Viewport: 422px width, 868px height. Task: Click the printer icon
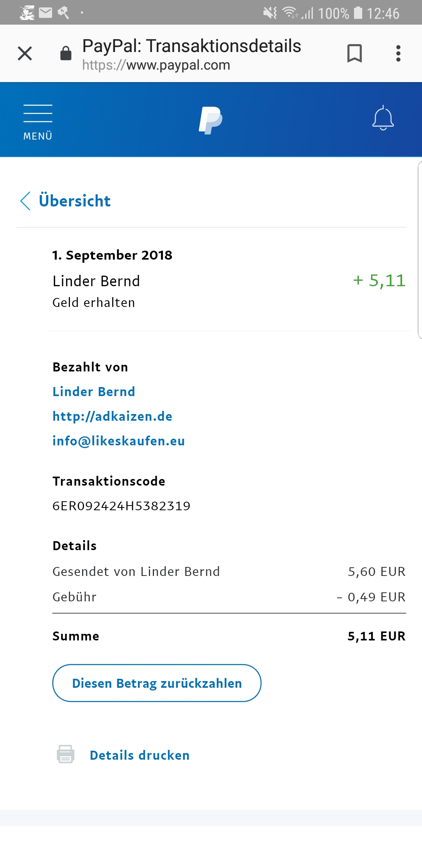point(66,754)
